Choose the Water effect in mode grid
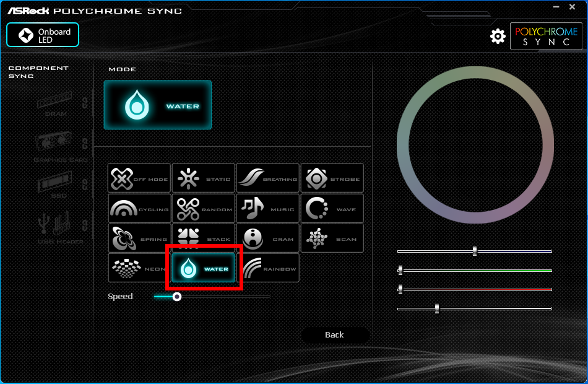The image size is (588, 384). (203, 268)
